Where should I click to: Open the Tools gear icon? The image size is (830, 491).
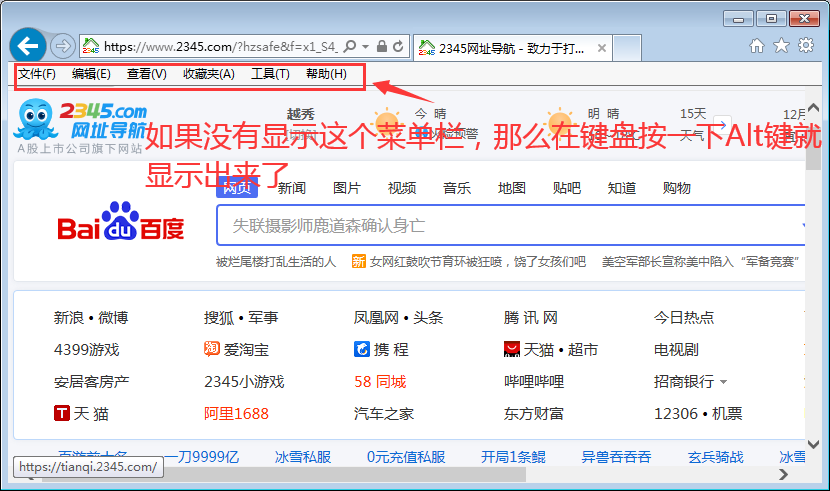coord(806,46)
